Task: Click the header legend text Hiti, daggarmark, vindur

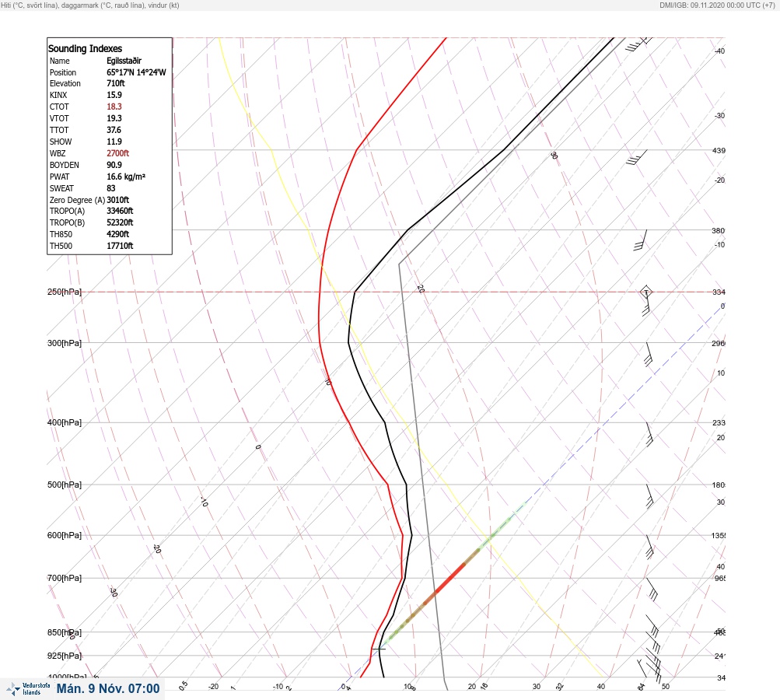Action: pyautogui.click(x=90, y=5)
